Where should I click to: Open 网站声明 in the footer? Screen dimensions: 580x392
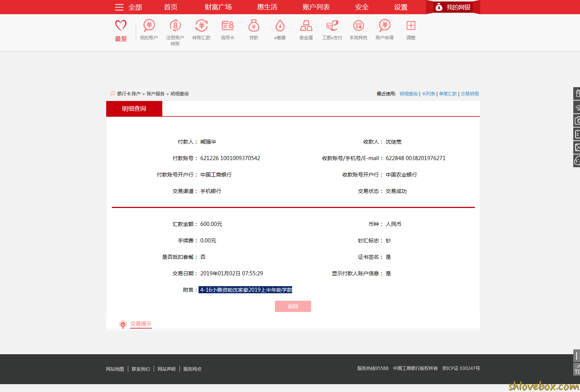tap(166, 369)
